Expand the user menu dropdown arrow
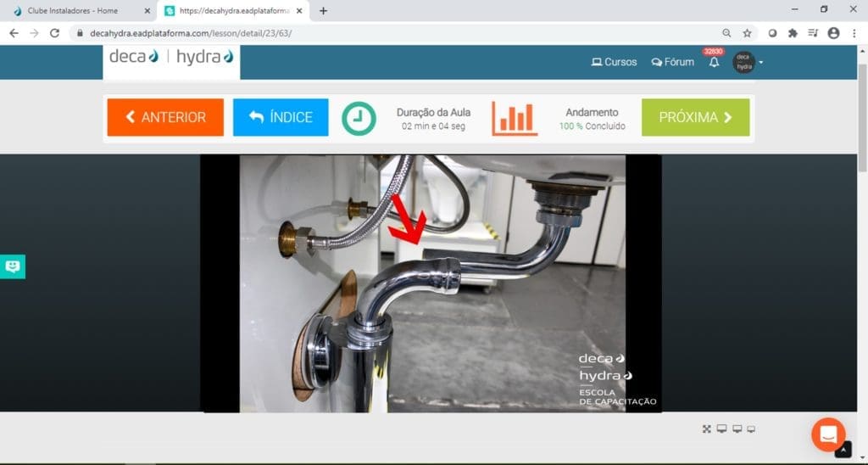Viewport: 868px width, 465px height. coord(761,62)
